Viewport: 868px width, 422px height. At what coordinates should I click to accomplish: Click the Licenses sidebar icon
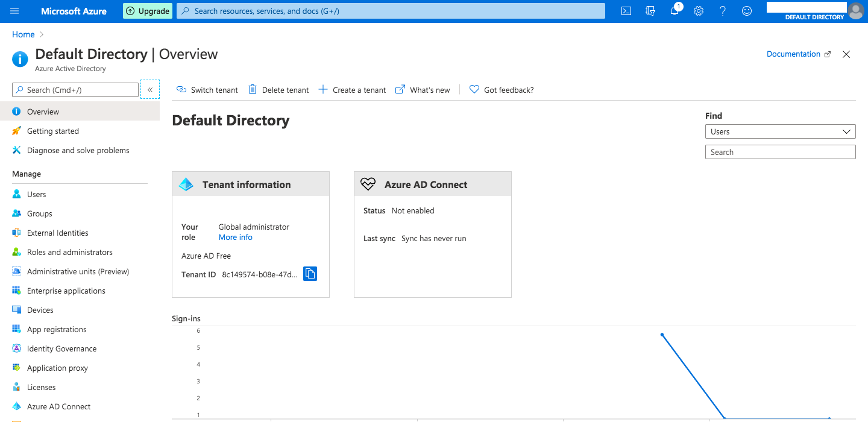pos(16,387)
